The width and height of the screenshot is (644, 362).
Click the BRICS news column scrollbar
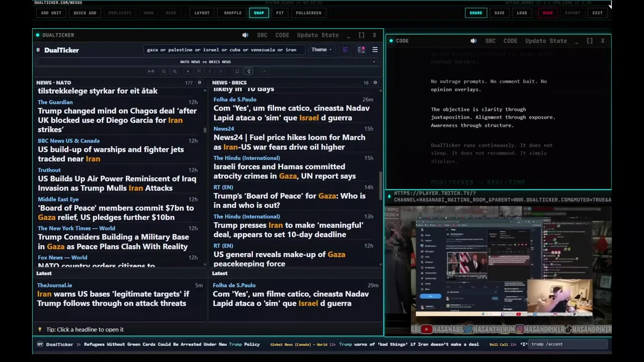pos(380,185)
